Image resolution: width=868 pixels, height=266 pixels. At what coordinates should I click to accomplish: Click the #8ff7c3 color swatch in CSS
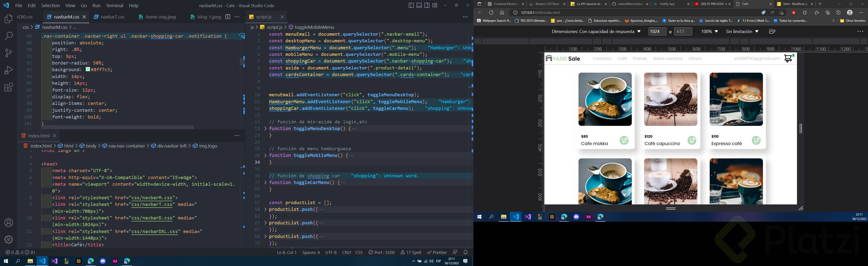click(x=88, y=69)
